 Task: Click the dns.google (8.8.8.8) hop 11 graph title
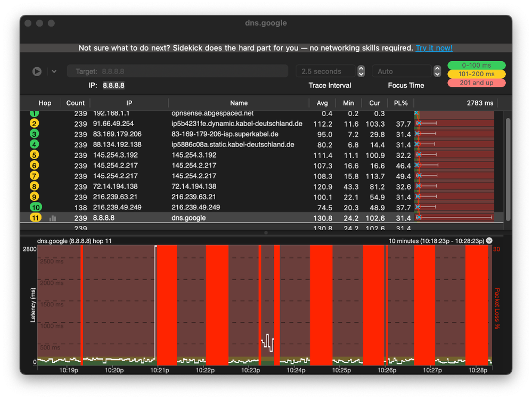[x=75, y=241]
